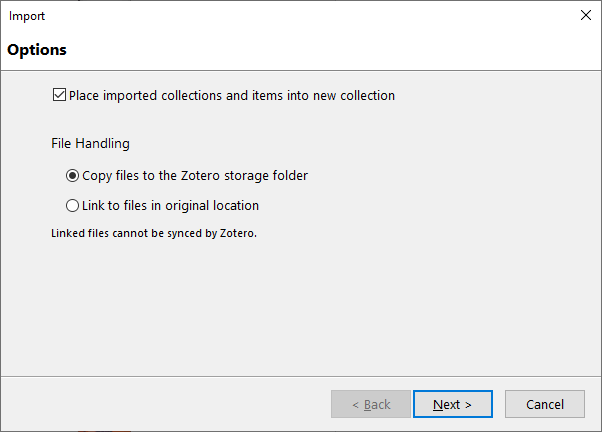Click the Options page heading

[x=37, y=49]
